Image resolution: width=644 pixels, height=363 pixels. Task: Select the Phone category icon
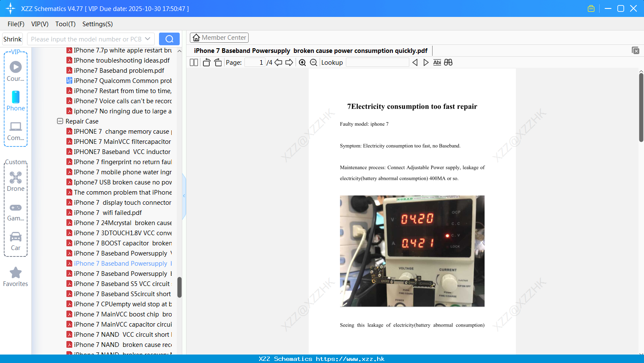pos(16,101)
